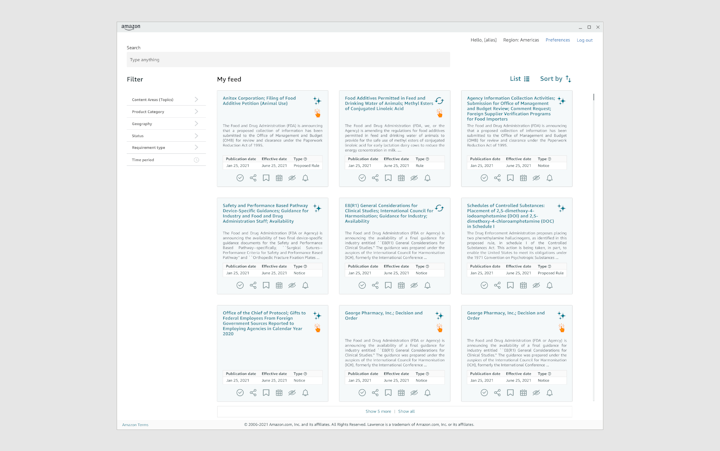Image resolution: width=720 pixels, height=451 pixels.
Task: Open Preferences in top navigation
Action: tap(557, 40)
